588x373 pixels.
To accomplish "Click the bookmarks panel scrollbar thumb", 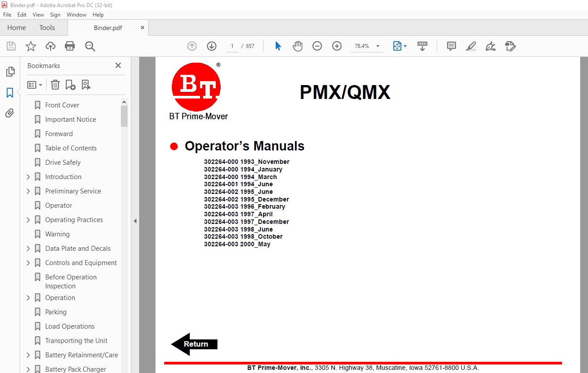I will [124, 116].
